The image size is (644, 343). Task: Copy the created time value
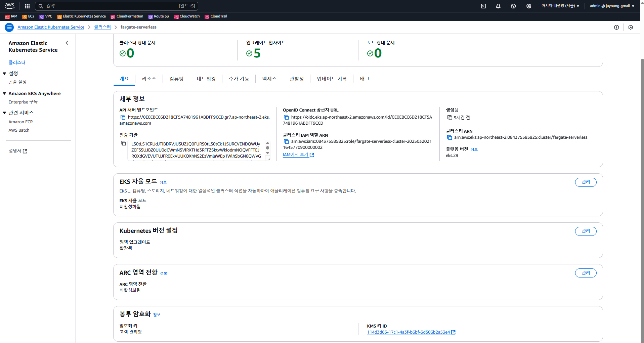pyautogui.click(x=449, y=118)
